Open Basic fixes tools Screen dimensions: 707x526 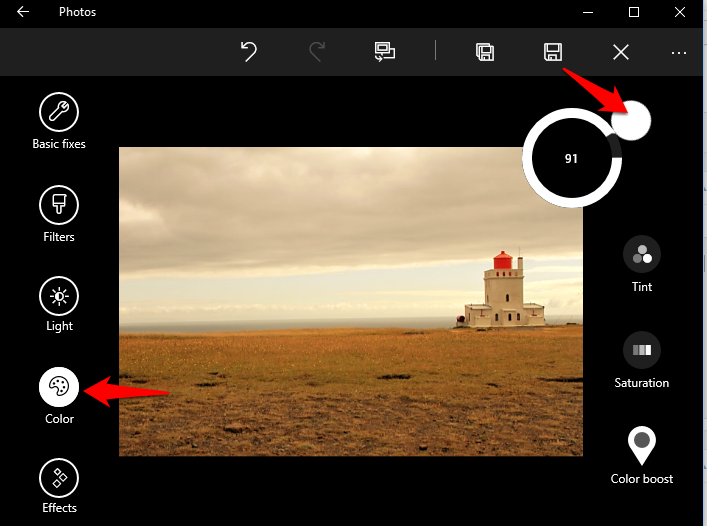(59, 112)
